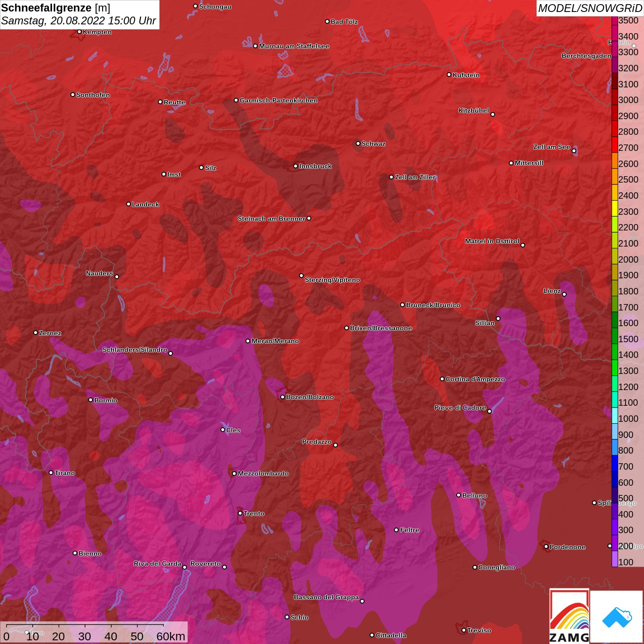Click the 3500 legend color swatch
644x644 pixels.
(x=615, y=20)
